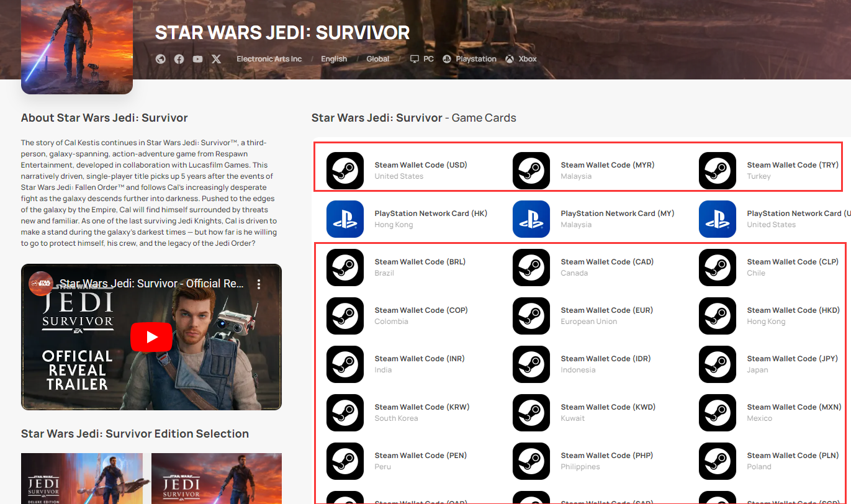Click Steam icon for Wallet Code (BRL)
This screenshot has width=851, height=504.
(345, 268)
